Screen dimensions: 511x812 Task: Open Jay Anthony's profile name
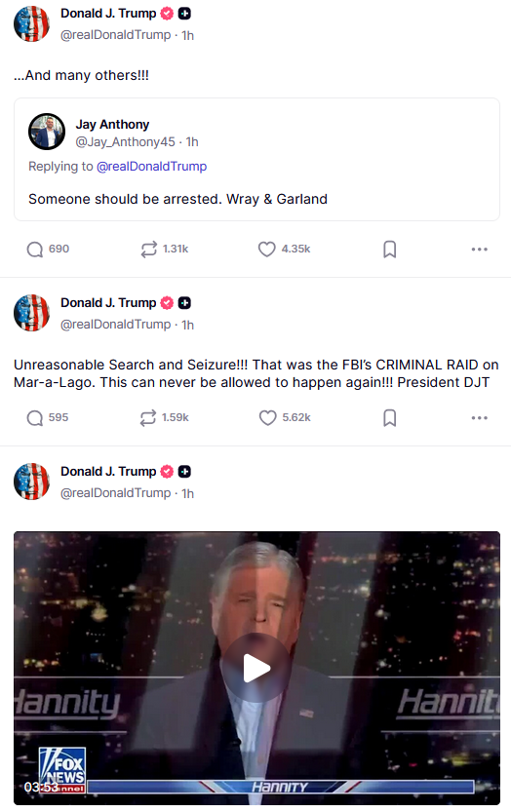112,125
